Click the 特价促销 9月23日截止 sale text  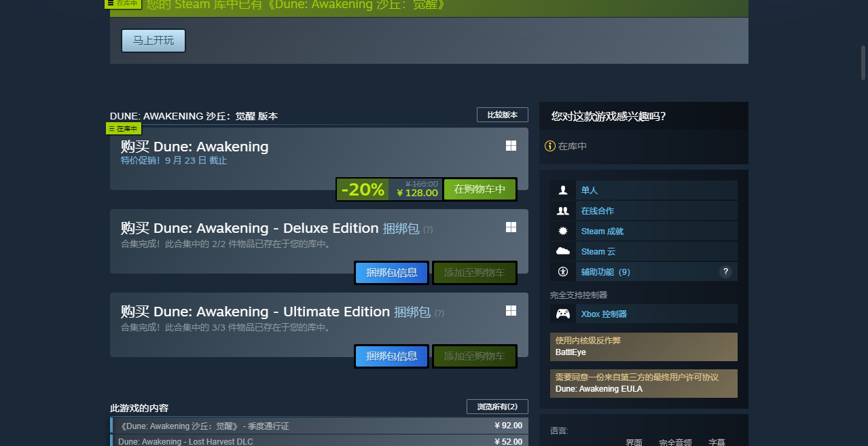[x=174, y=161]
